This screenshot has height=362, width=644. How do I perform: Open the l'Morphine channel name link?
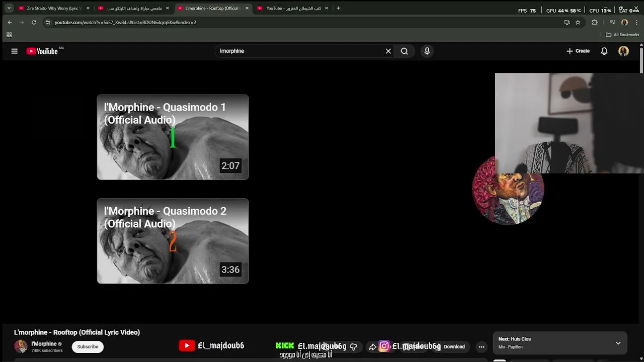point(44,344)
